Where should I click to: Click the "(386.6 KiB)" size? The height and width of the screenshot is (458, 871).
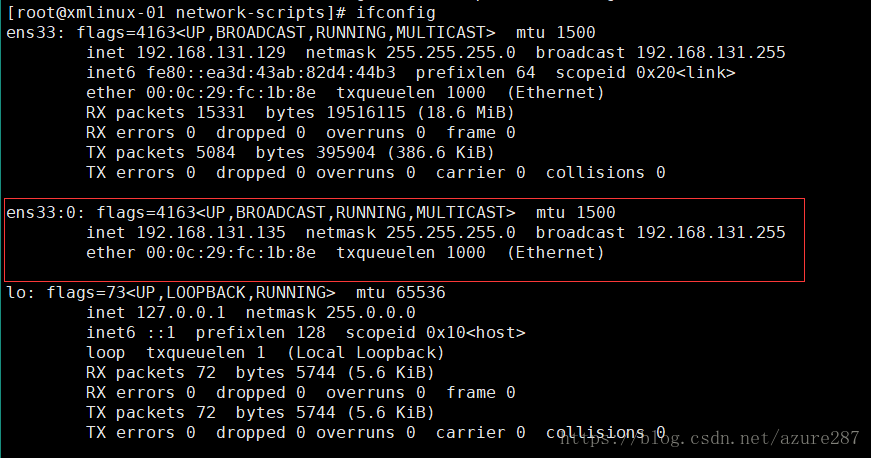[441, 152]
